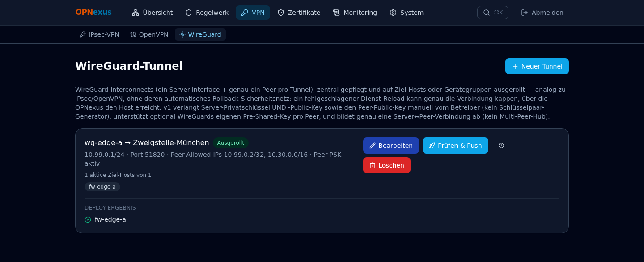644x262 pixels.
Task: Open the Übersicht navigation item
Action: click(152, 13)
